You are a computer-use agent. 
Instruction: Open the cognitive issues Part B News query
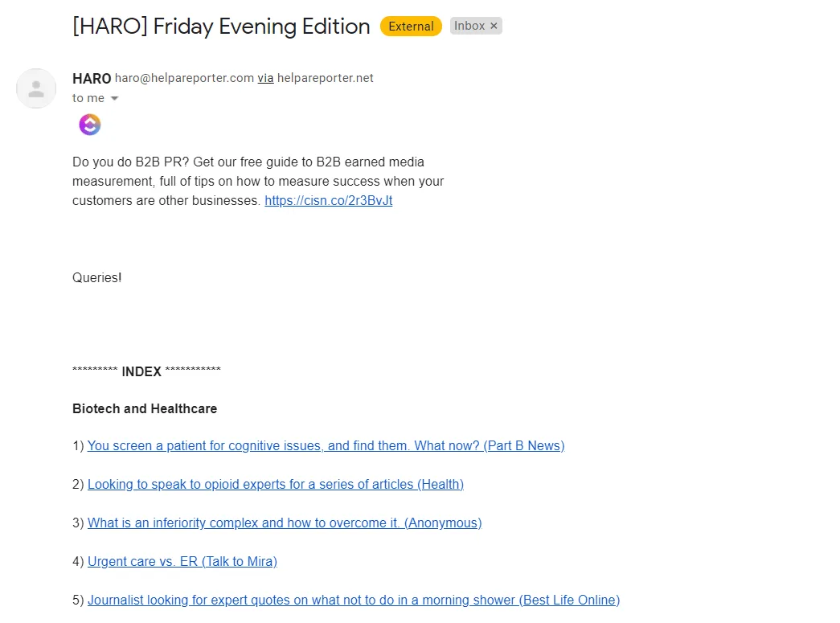click(326, 445)
